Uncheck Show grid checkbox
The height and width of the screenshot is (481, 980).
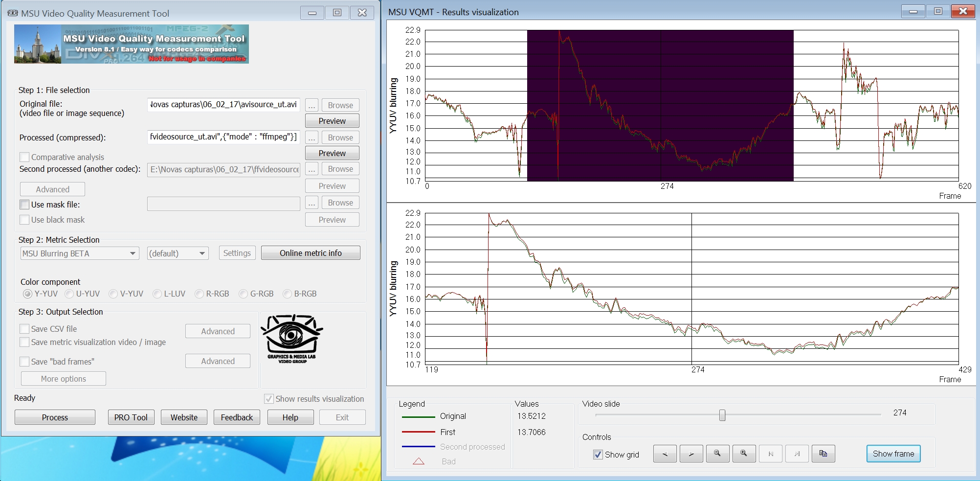[598, 455]
